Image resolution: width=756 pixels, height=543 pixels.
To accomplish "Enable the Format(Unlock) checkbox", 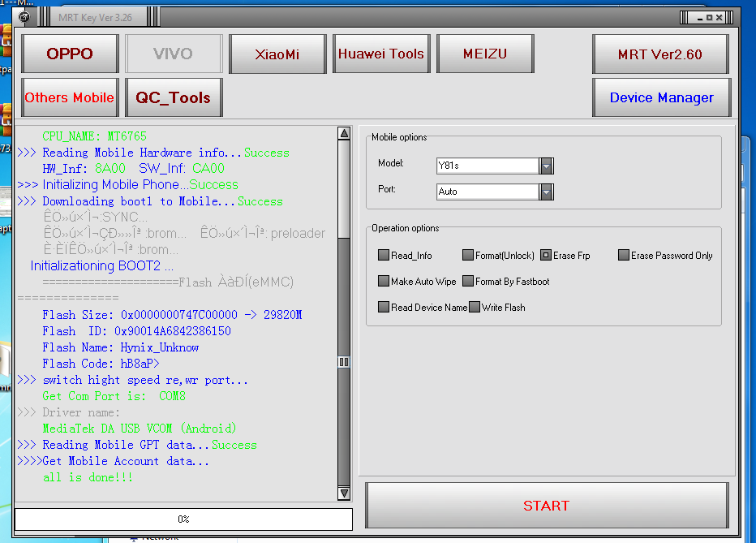I will click(468, 255).
